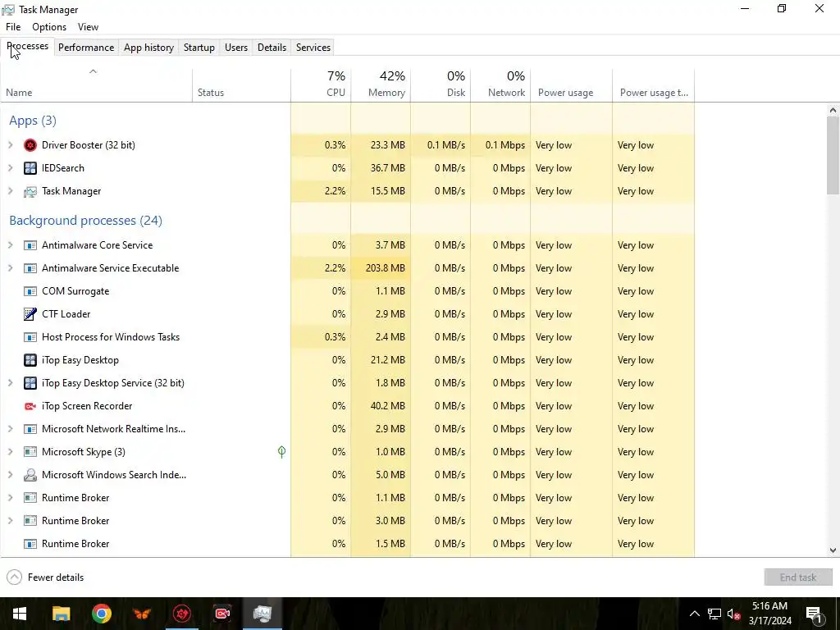This screenshot has width=840, height=630.
Task: Sort by the Disk column header
Action: pyautogui.click(x=441, y=85)
